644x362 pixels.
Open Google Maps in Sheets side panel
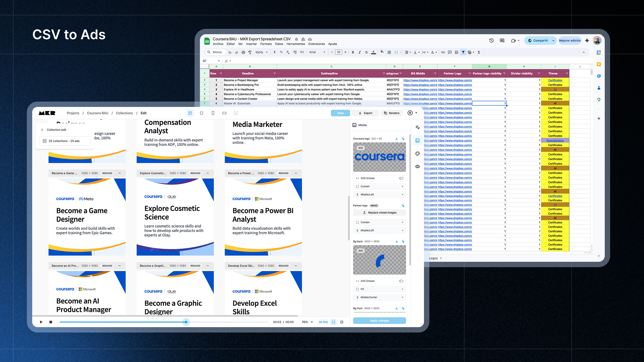pos(599,100)
